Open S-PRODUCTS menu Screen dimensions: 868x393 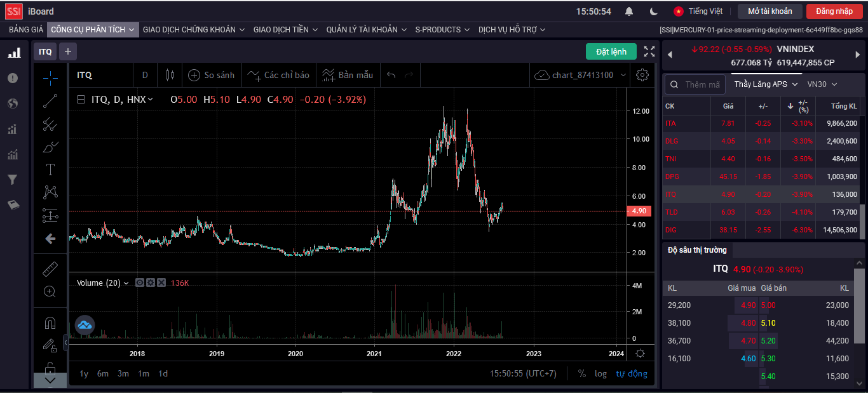tap(442, 29)
